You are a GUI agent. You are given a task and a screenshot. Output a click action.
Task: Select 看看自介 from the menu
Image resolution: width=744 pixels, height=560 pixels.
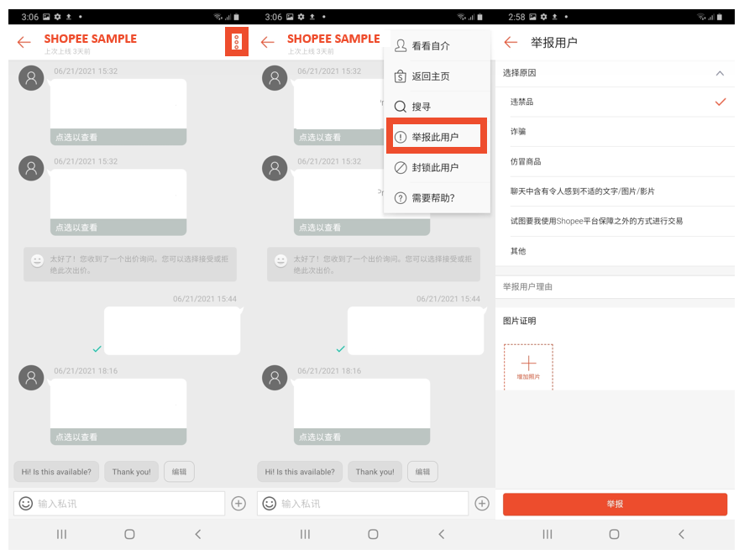pos(437,46)
